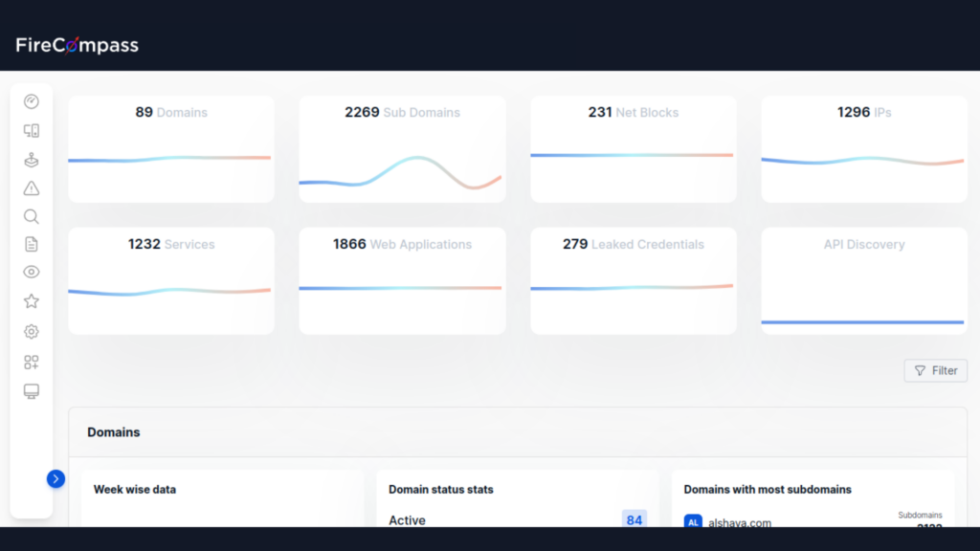The image size is (980, 551).
Task: Open the 89 Domains summary card
Action: (x=170, y=148)
